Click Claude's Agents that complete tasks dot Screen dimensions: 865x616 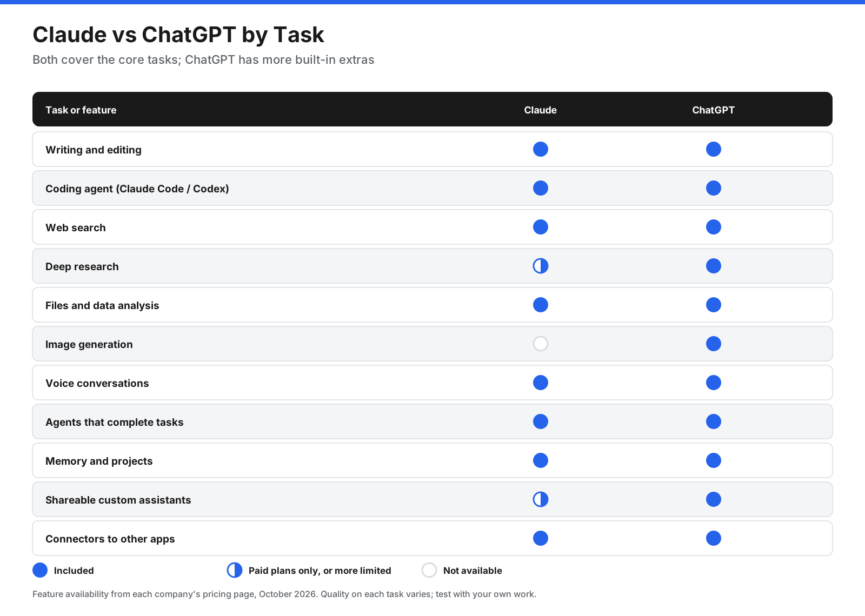(541, 421)
